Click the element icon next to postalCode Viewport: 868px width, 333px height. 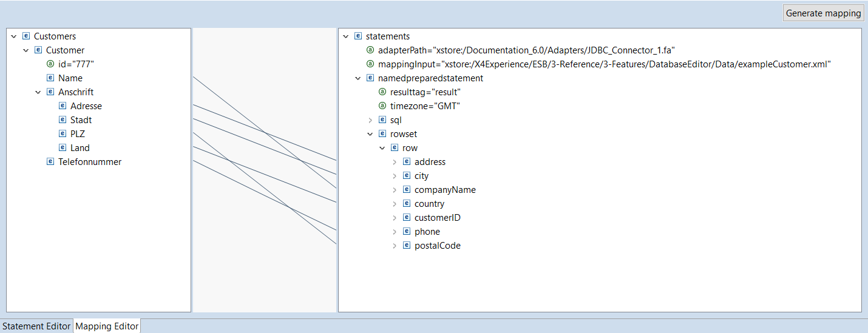click(407, 246)
